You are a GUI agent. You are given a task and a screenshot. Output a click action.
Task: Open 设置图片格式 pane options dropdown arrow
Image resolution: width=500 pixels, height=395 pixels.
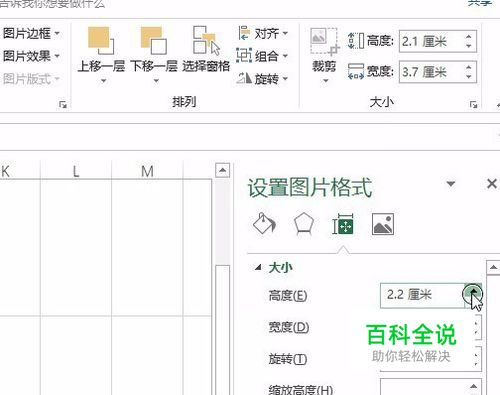(x=451, y=184)
